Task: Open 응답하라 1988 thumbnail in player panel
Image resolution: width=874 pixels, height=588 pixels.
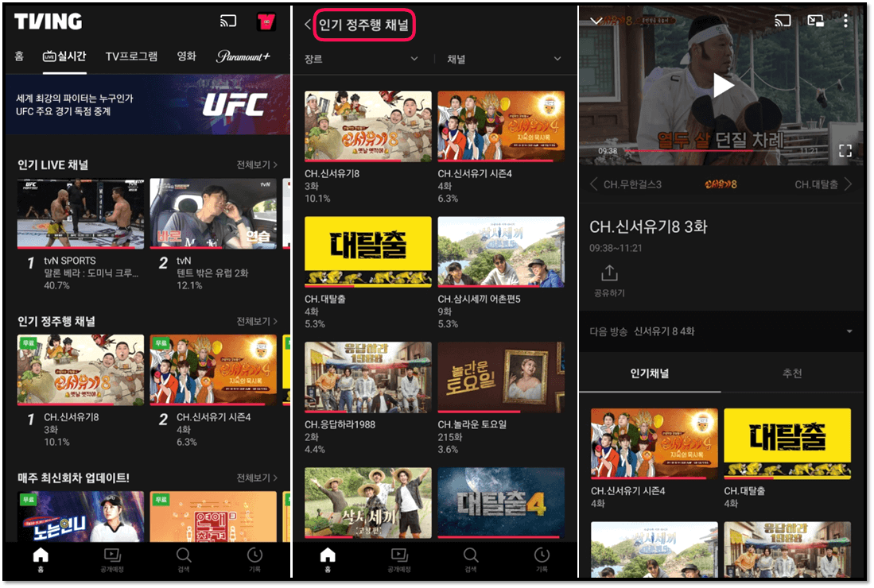Action: point(787,549)
